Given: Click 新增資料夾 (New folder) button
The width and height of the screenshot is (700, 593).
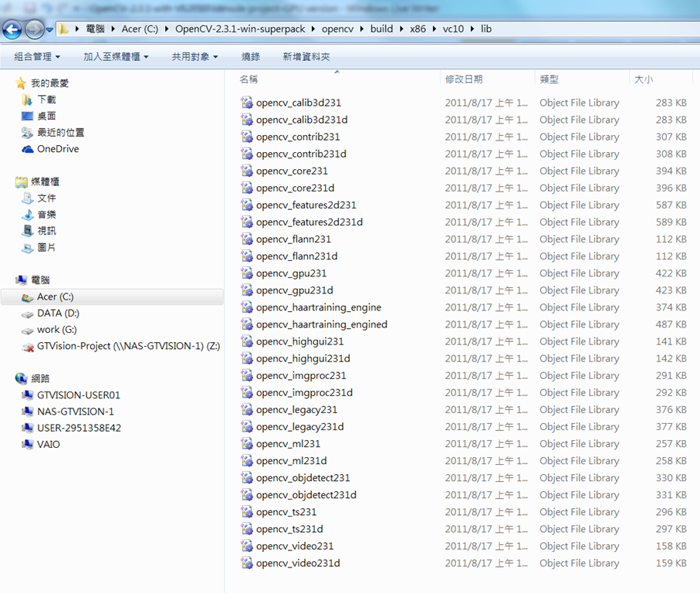Looking at the screenshot, I should (306, 56).
